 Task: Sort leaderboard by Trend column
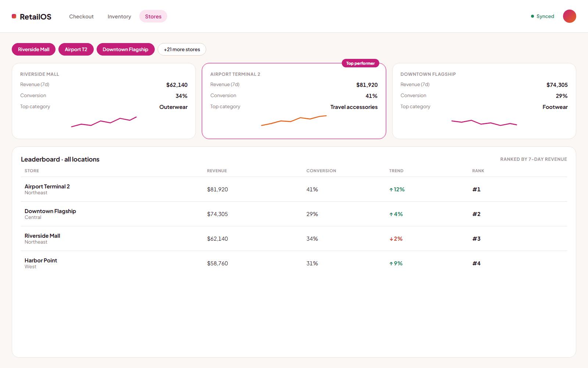point(396,171)
